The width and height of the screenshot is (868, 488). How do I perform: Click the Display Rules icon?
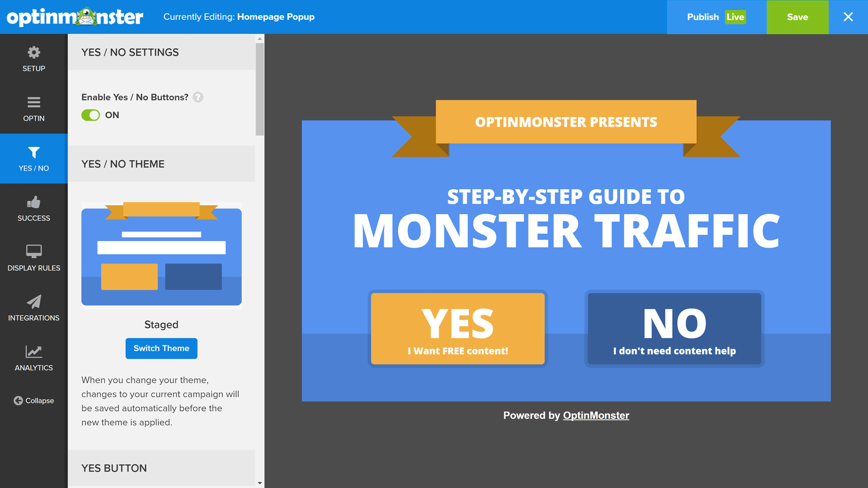coord(33,260)
